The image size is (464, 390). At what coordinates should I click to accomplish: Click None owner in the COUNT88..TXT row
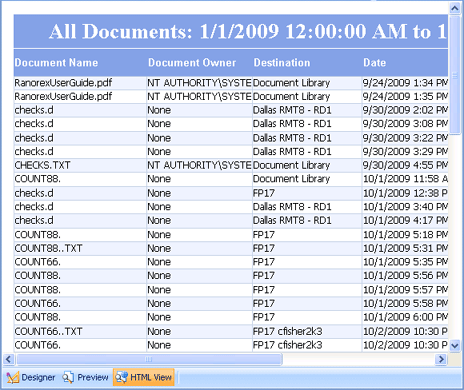coord(159,248)
